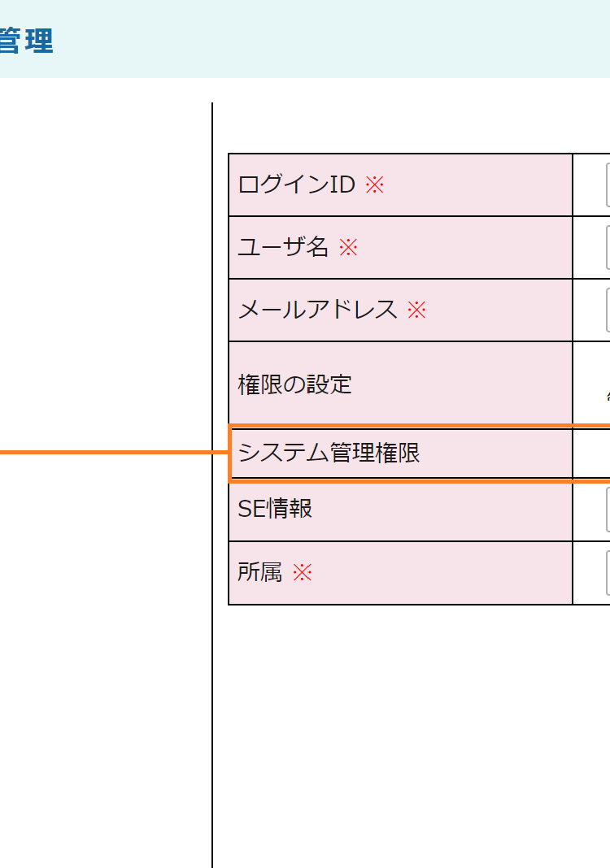Click the red ※ mark beside メールアドレス
Screen dimensions: 610x868
click(416, 310)
